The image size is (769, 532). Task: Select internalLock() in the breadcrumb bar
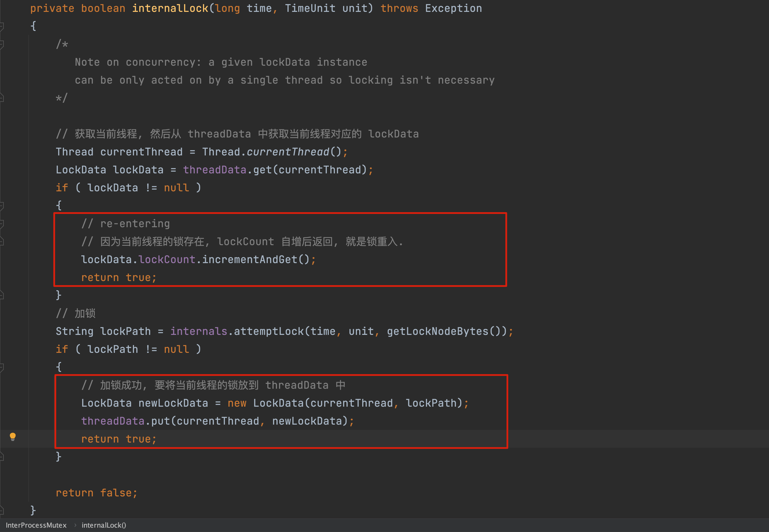click(x=104, y=525)
